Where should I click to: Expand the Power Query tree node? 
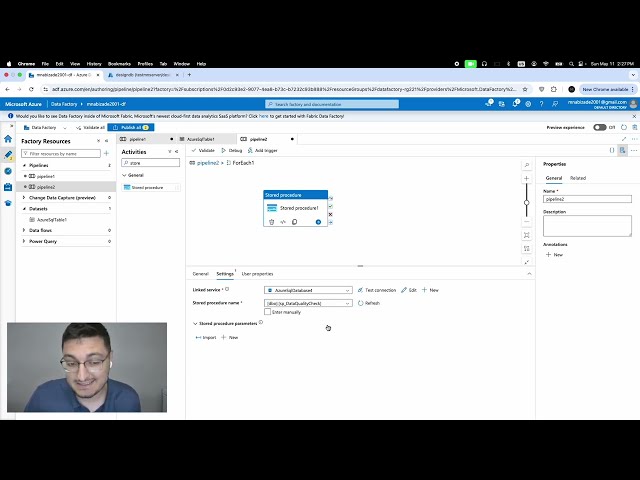(x=24, y=241)
